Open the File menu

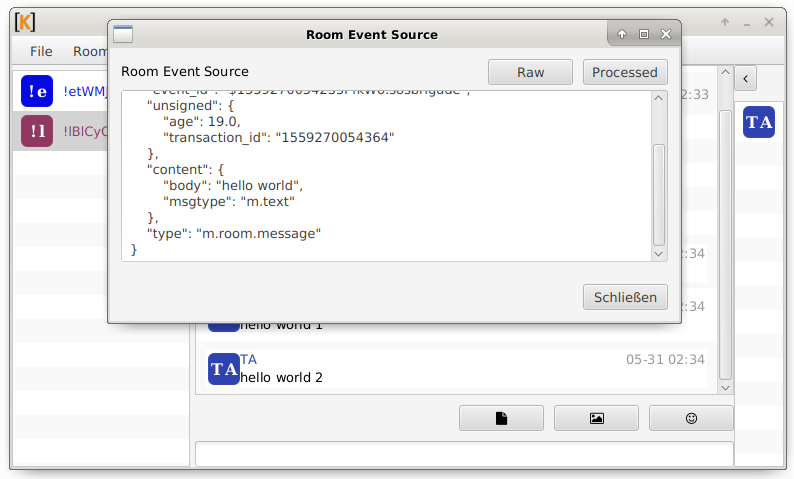[41, 51]
